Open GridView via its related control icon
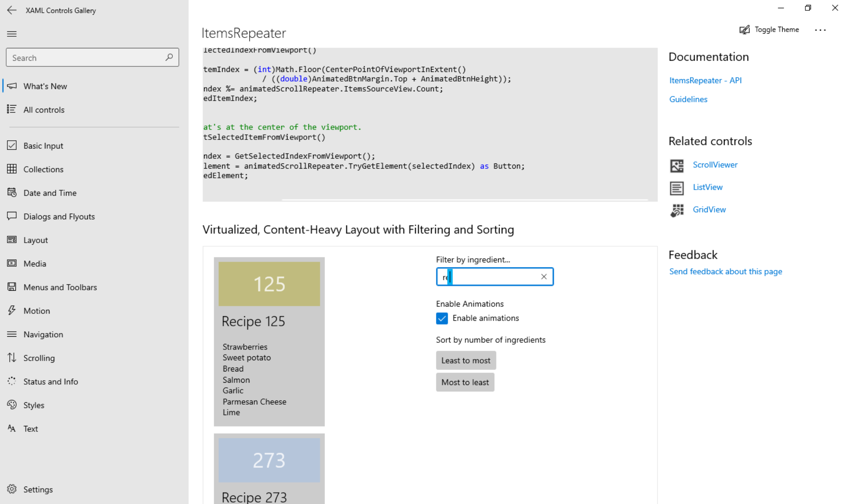 coord(677,211)
